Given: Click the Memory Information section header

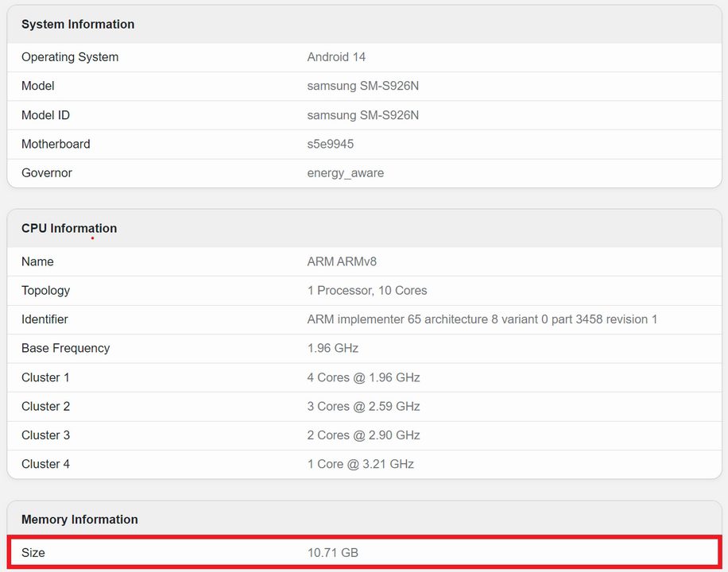Looking at the screenshot, I should pyautogui.click(x=79, y=520).
